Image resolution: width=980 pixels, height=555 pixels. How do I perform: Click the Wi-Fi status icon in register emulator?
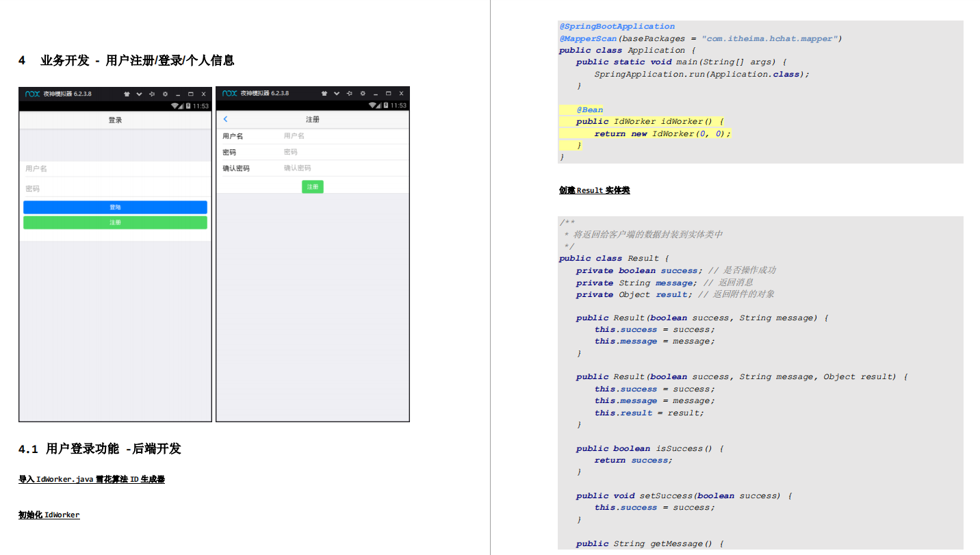[373, 105]
